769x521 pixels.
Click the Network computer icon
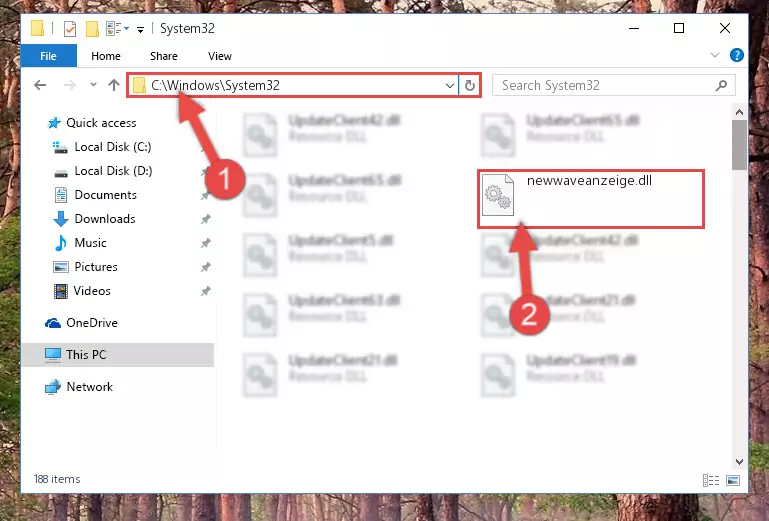tap(52, 387)
